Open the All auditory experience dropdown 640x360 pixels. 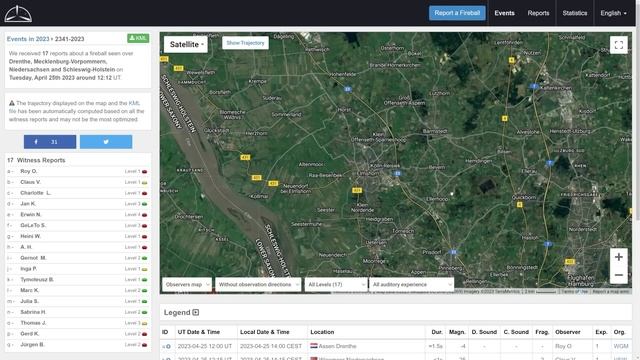tap(411, 284)
